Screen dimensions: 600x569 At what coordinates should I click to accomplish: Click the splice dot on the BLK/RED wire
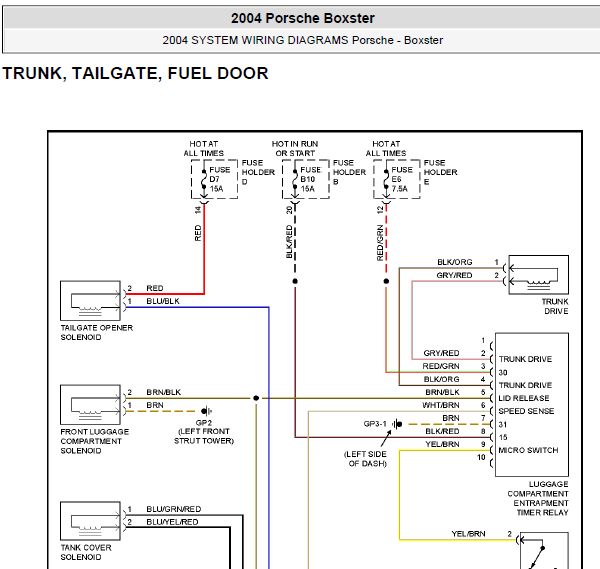[x=295, y=281]
